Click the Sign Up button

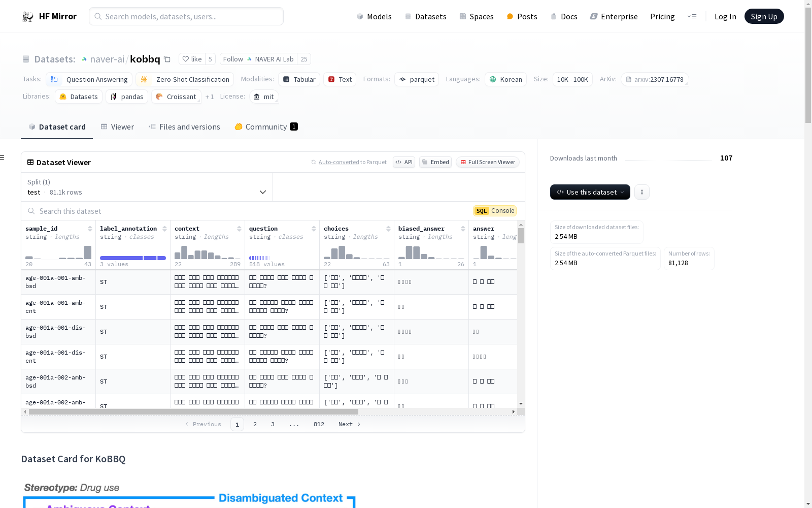[764, 16]
